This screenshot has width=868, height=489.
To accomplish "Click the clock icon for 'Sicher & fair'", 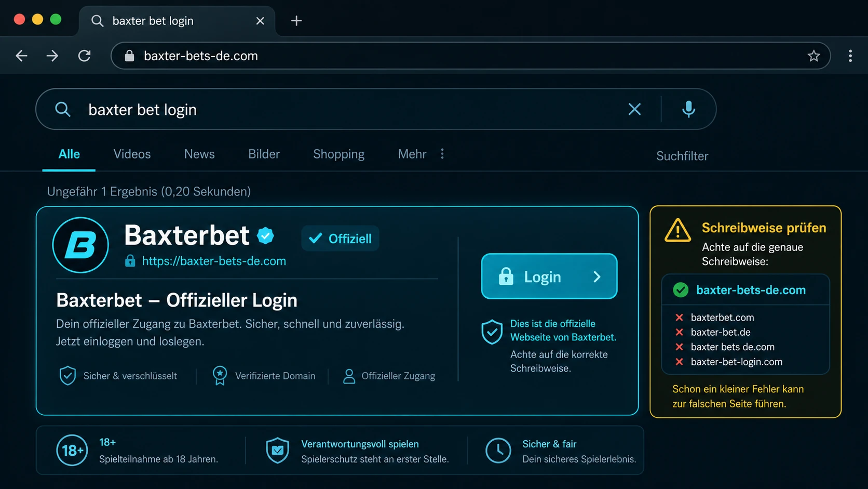I will 498,450.
